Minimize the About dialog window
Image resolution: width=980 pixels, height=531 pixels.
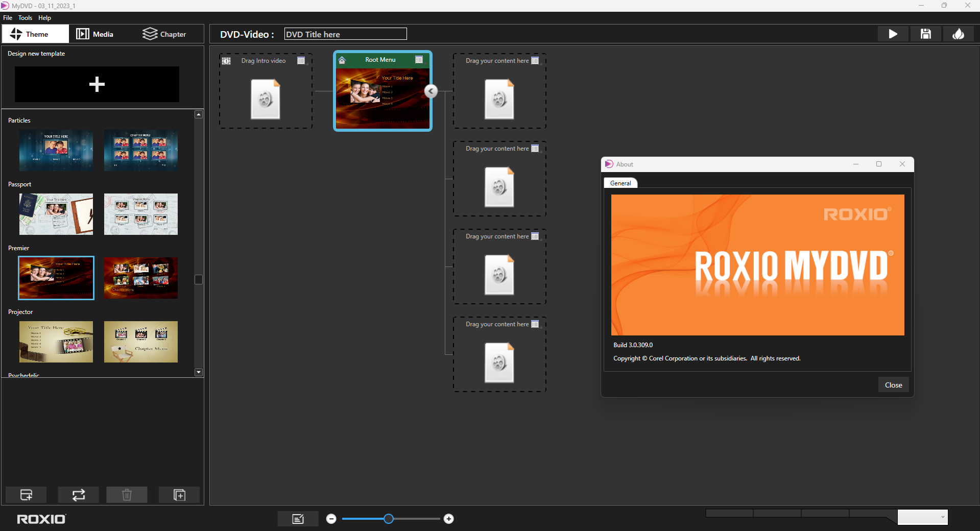pyautogui.click(x=856, y=164)
